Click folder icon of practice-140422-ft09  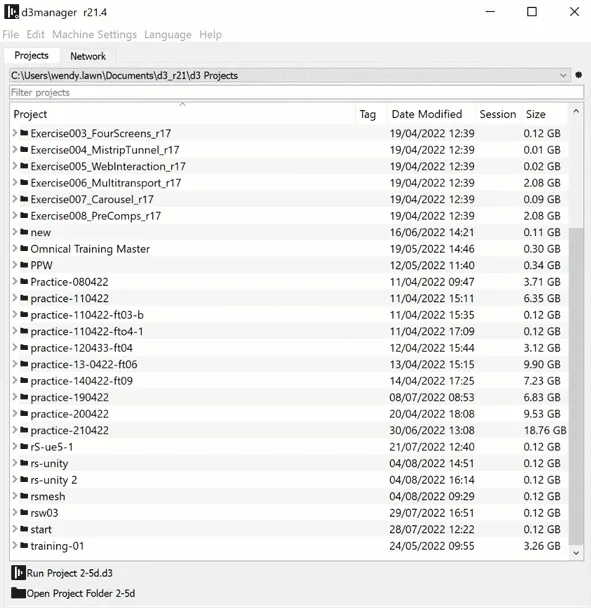coord(24,380)
